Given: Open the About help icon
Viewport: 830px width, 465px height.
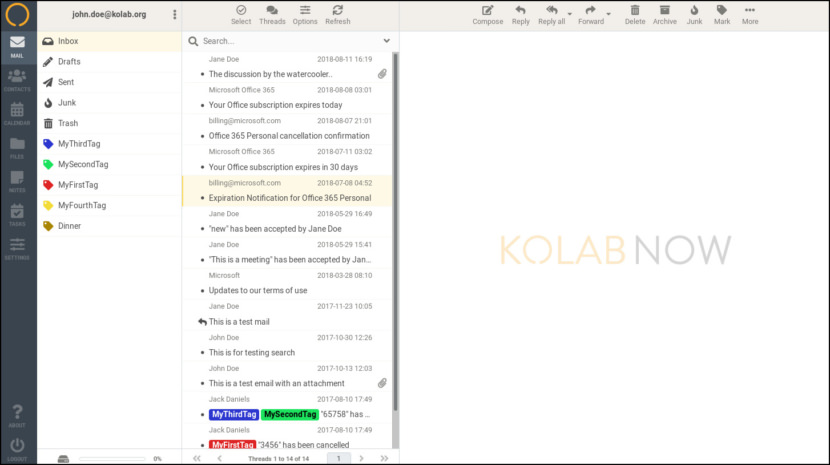Looking at the screenshot, I should 17,416.
